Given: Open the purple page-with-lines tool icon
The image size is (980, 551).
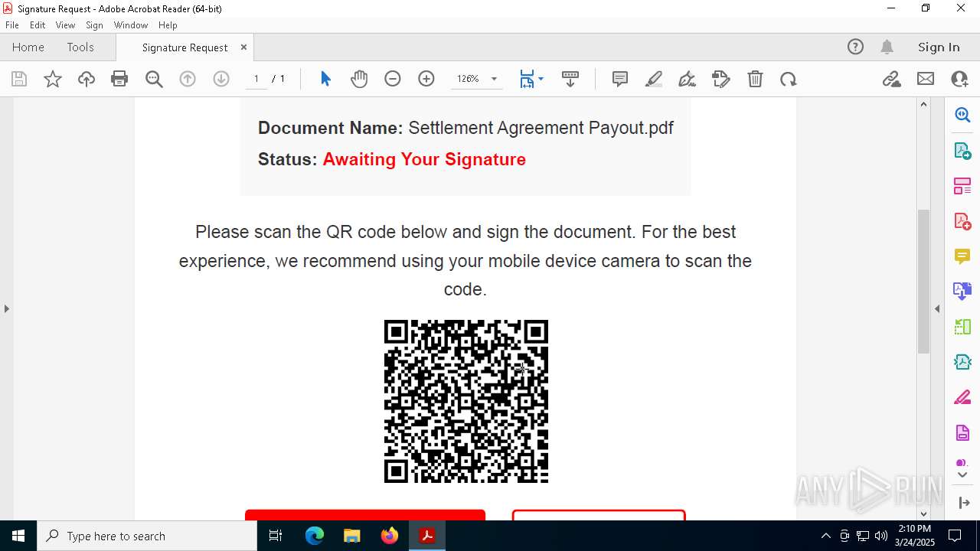Looking at the screenshot, I should coord(962,433).
